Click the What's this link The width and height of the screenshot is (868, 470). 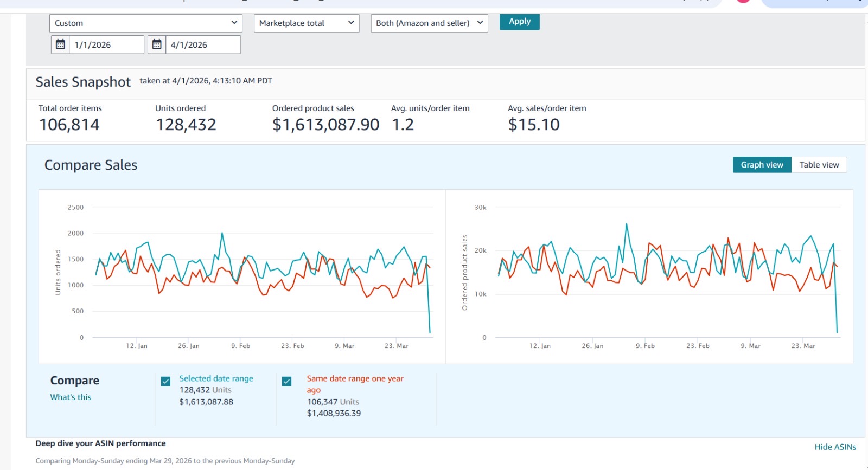click(x=71, y=397)
